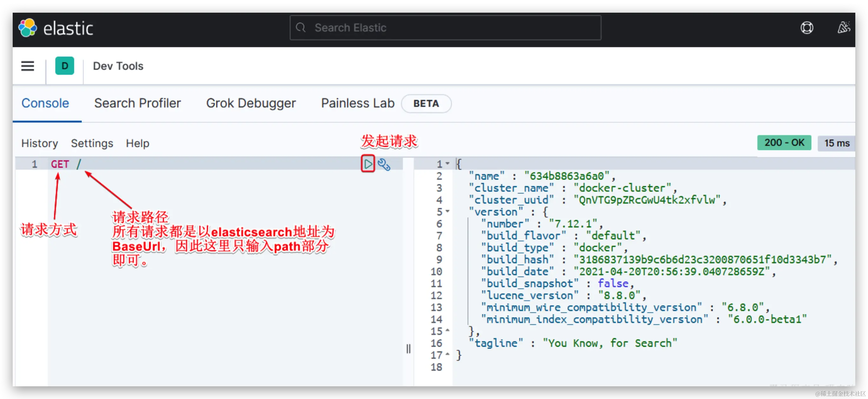Switch to the Search Profiler tab

(137, 103)
